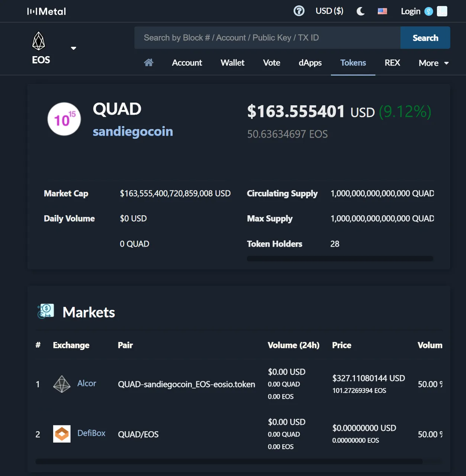The width and height of the screenshot is (466, 476).
Task: Click the blue Scatter wallet icon
Action: pyautogui.click(x=429, y=12)
